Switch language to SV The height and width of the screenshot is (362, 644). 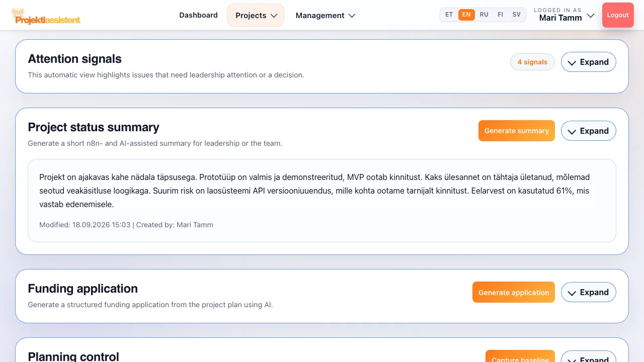tap(516, 15)
